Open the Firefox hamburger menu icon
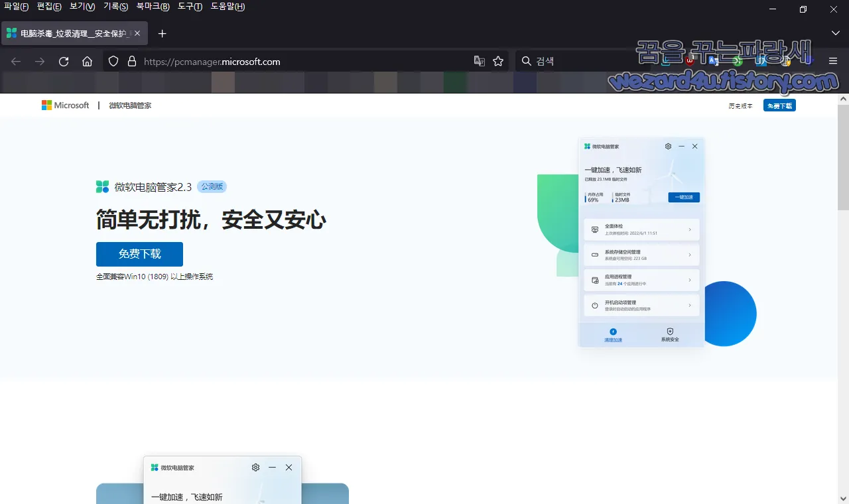 (833, 60)
